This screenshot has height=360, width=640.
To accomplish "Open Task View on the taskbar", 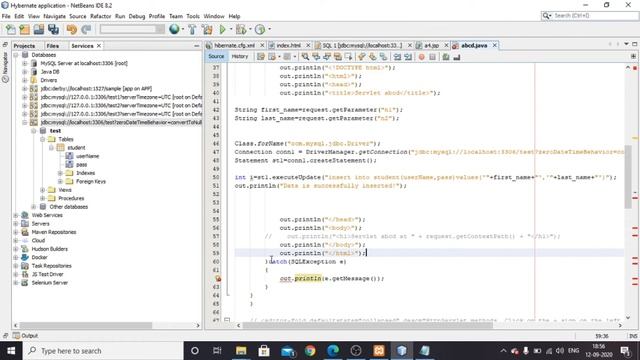I will point(217,351).
